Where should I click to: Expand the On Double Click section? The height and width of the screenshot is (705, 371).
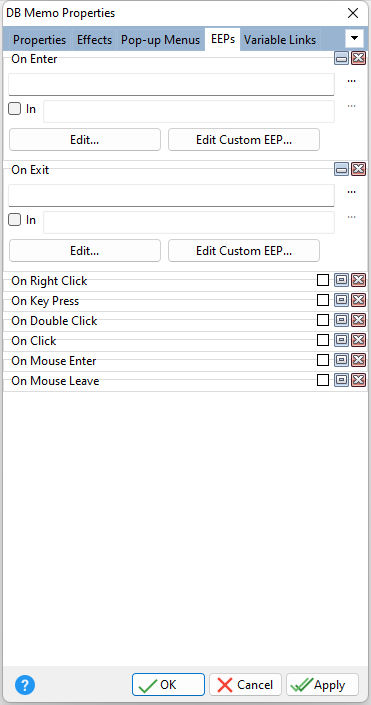point(341,320)
